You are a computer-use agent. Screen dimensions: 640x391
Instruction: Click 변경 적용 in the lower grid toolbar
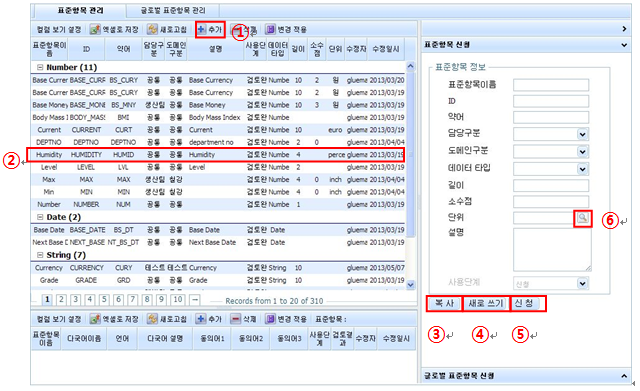click(286, 319)
